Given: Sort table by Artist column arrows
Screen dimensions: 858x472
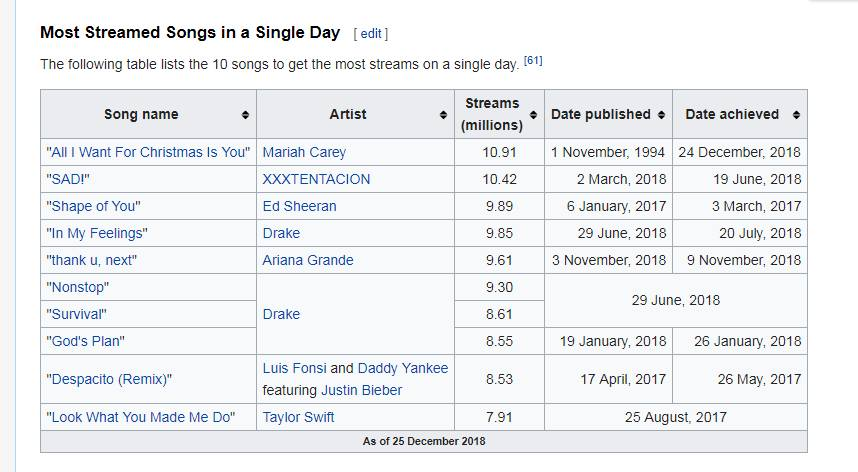Looking at the screenshot, I should click(x=443, y=115).
